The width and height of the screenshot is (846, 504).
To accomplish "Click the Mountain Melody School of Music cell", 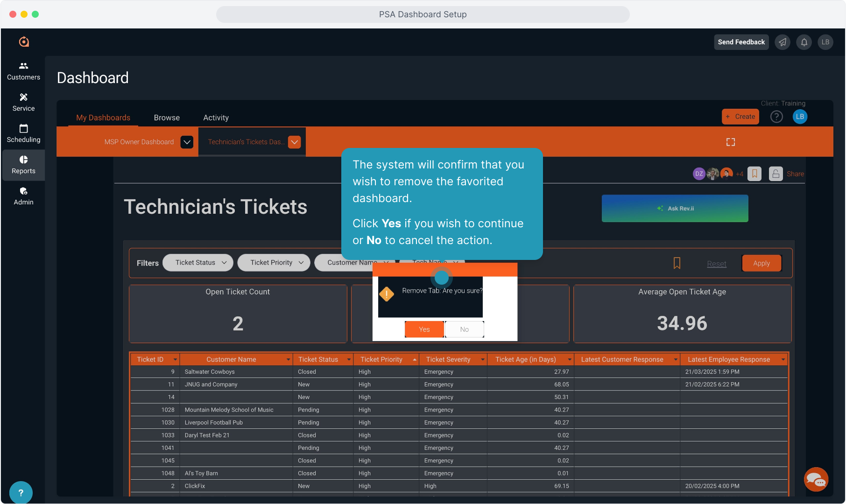I will click(236, 410).
